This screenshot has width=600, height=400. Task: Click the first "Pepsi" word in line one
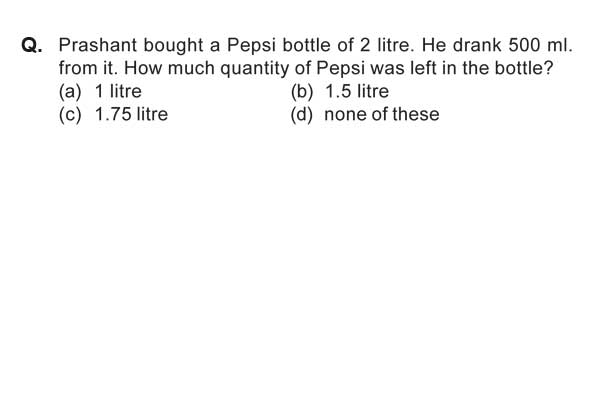(251, 46)
